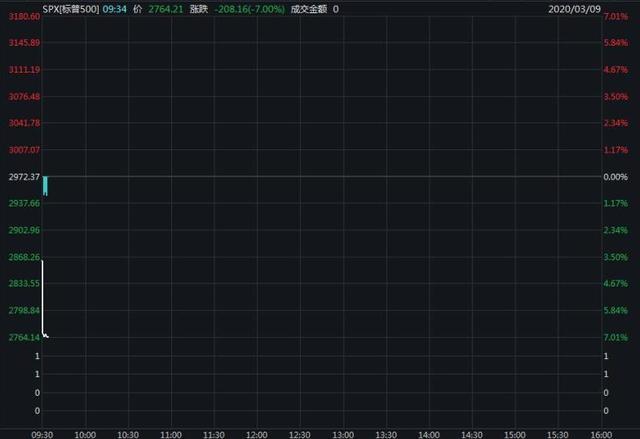This screenshot has height=439, width=640.
Task: Click the green 3.50% percent label
Action: coord(616,257)
